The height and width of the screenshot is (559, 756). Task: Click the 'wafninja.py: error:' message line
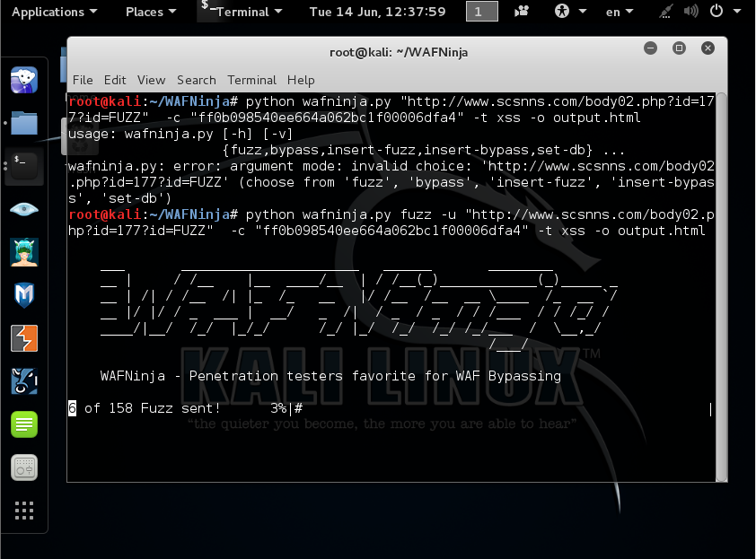pos(391,166)
